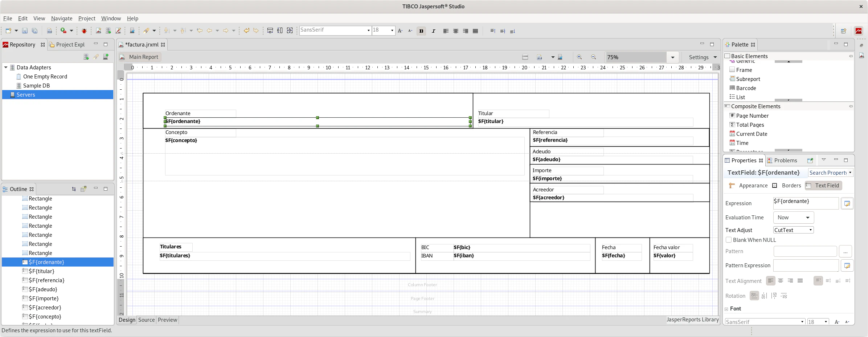The image size is (868, 337).
Task: Open the Navigate menu
Action: click(x=61, y=18)
